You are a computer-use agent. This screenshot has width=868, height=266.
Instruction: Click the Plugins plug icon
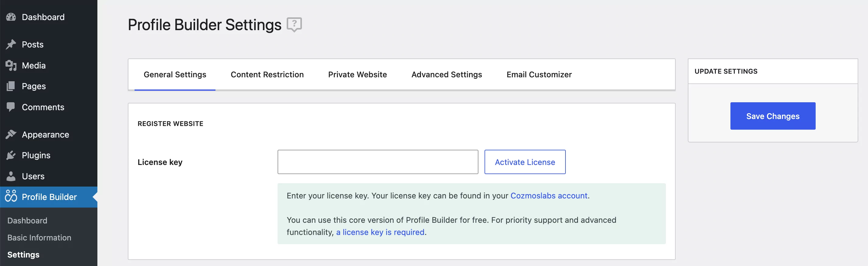11,156
